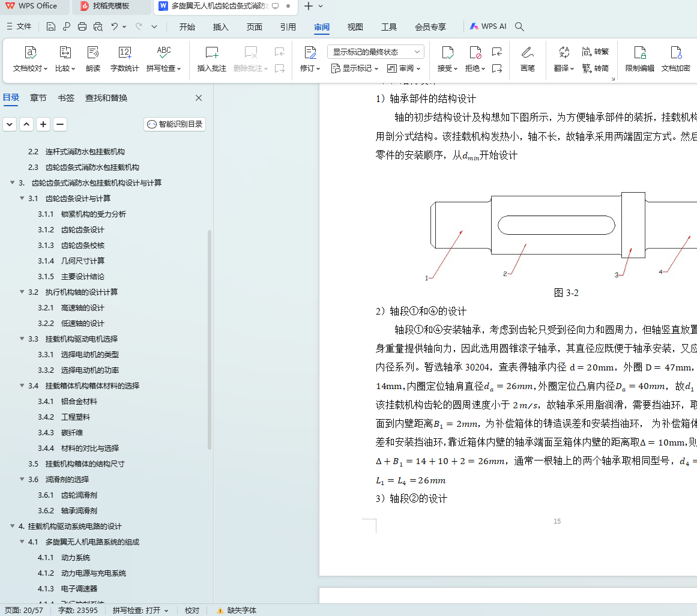This screenshot has height=616, width=697.
Task: Collapse chapter 4 挂载机构驱动系统电路的设计
Action: pos(13,526)
